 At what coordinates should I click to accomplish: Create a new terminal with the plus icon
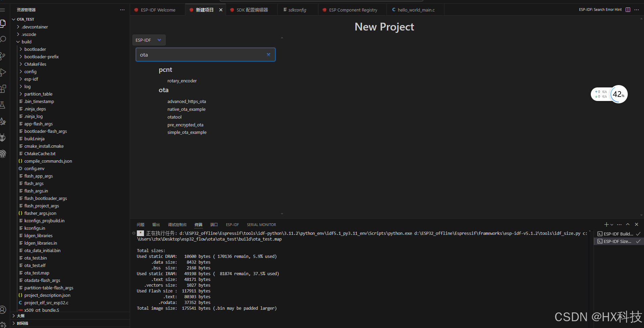coord(606,224)
